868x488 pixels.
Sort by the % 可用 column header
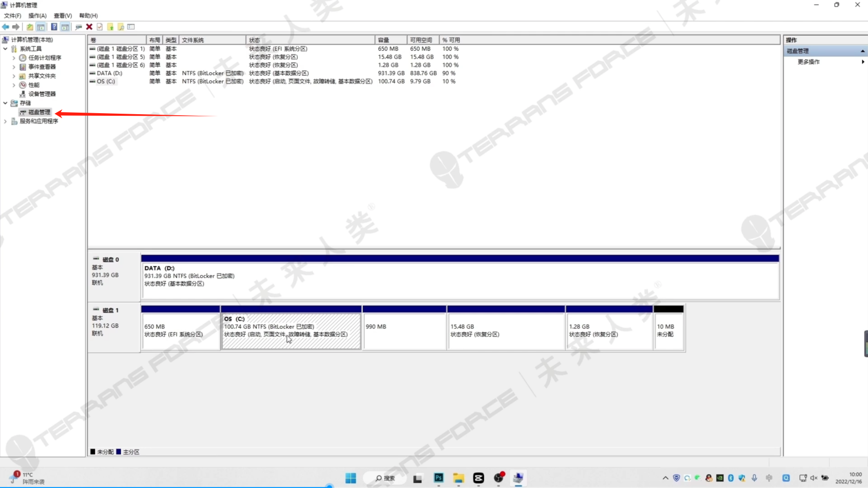451,40
